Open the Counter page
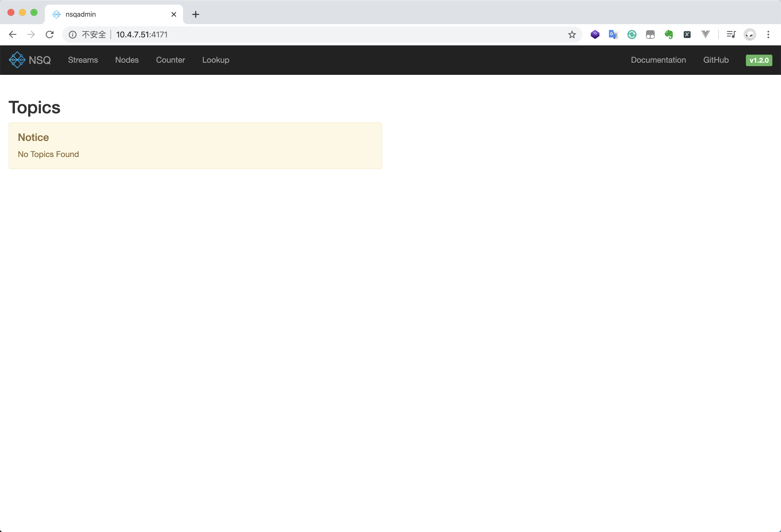The image size is (781, 532). tap(170, 60)
